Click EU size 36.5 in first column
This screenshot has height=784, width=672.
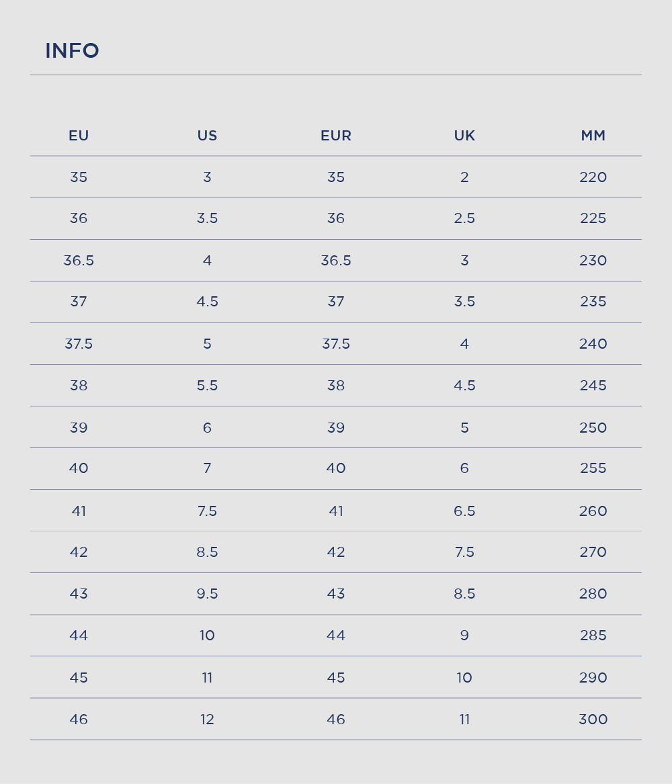[x=79, y=261]
